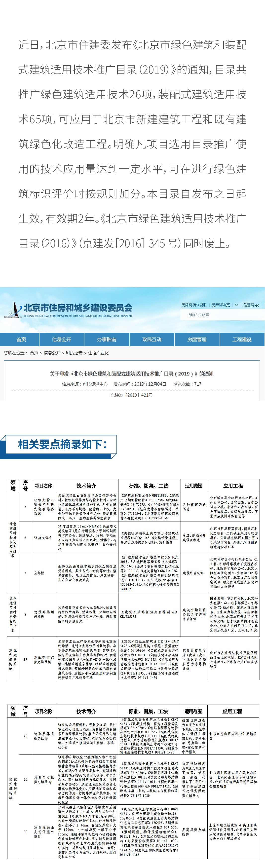The image size is (265, 868).
Task: Click the 应用工程 header in second table
Action: 232,711
